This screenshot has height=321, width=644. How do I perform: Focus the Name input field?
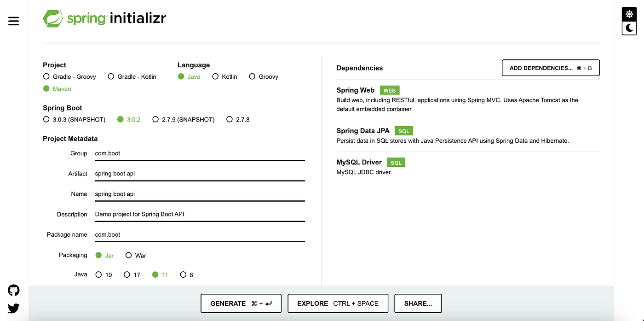200,194
